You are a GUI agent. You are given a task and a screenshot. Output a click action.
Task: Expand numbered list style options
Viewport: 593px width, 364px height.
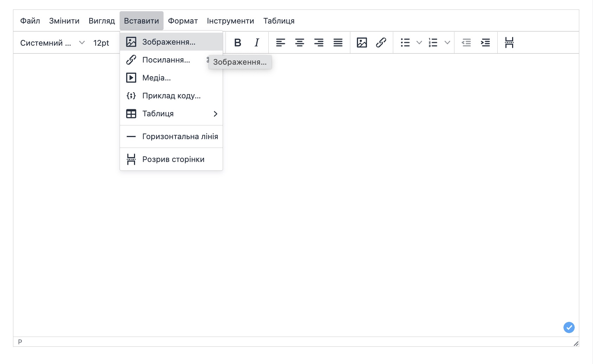(x=447, y=43)
